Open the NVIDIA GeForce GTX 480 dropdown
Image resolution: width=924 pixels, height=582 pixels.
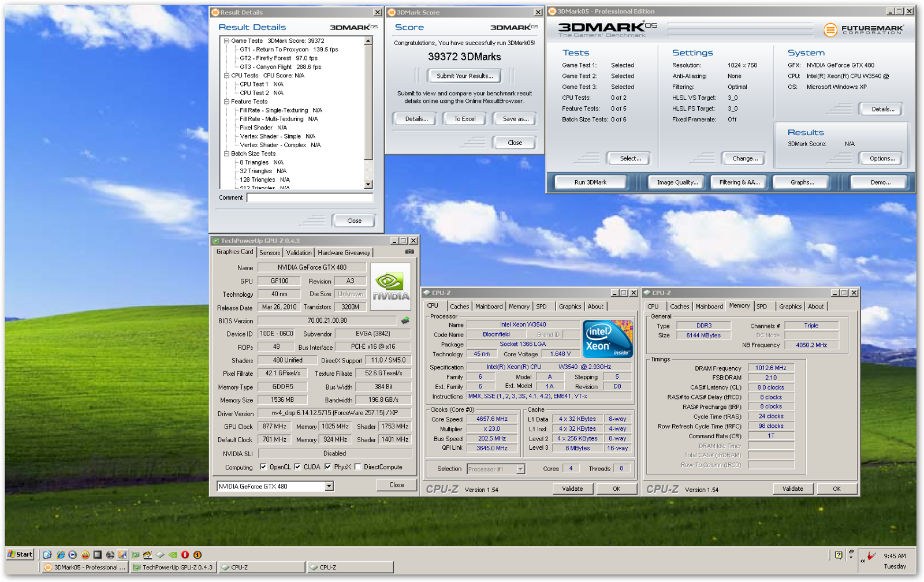[x=329, y=486]
